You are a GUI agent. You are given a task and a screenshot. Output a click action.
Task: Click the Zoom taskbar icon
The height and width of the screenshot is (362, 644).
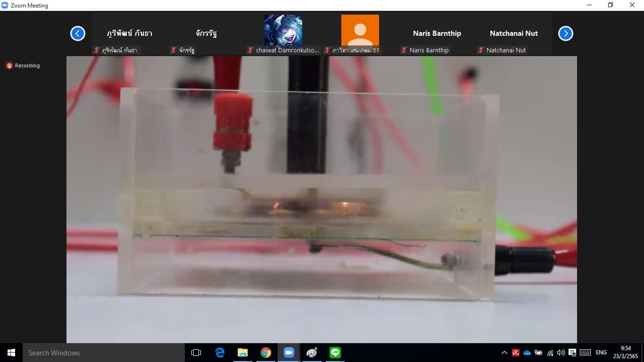pyautogui.click(x=289, y=353)
